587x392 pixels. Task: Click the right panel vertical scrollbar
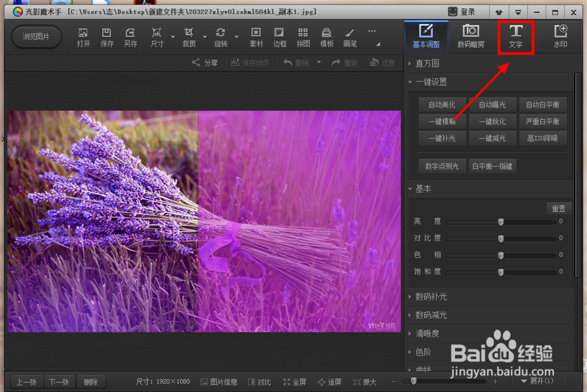click(x=578, y=175)
